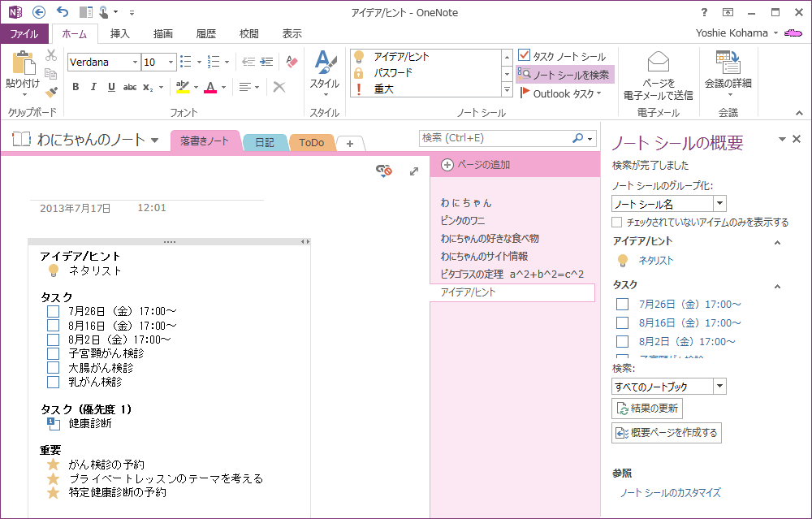Open the すべてのノートブック search scope dropdown
This screenshot has height=519, width=812.
pos(719,387)
